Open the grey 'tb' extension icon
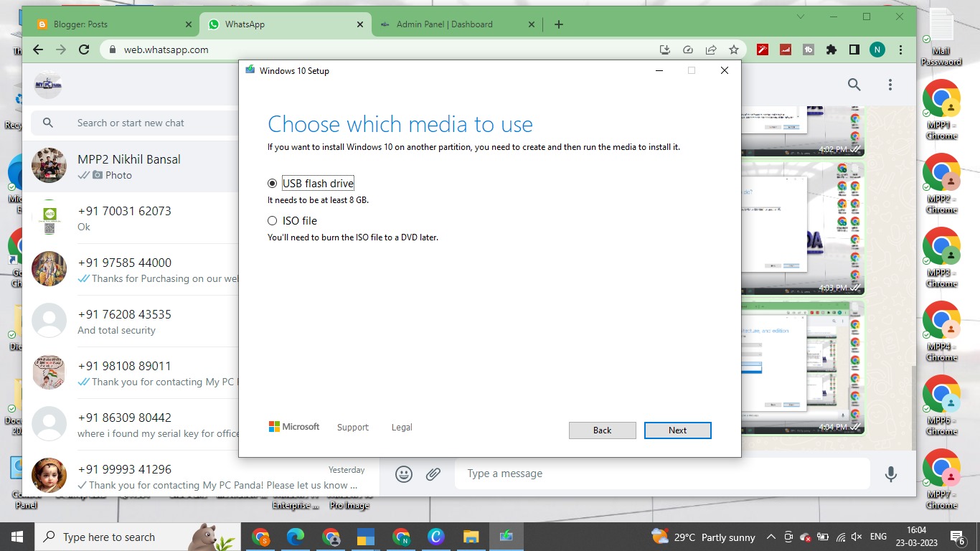This screenshot has width=980, height=551. 809,50
